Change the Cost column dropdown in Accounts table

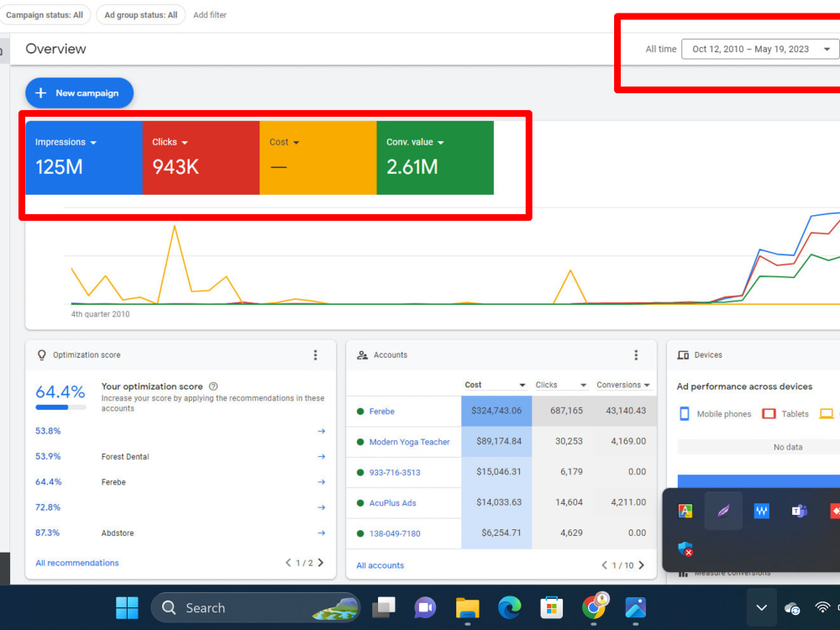[495, 385]
